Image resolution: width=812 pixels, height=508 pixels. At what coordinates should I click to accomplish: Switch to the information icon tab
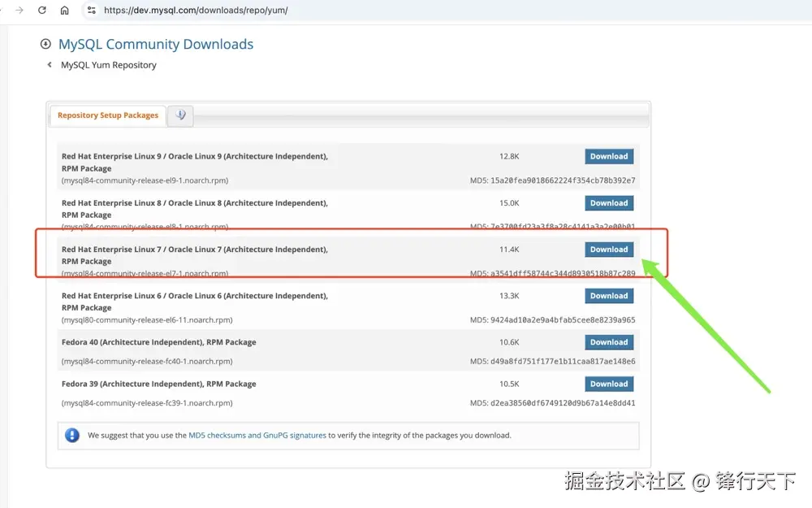[x=180, y=115]
